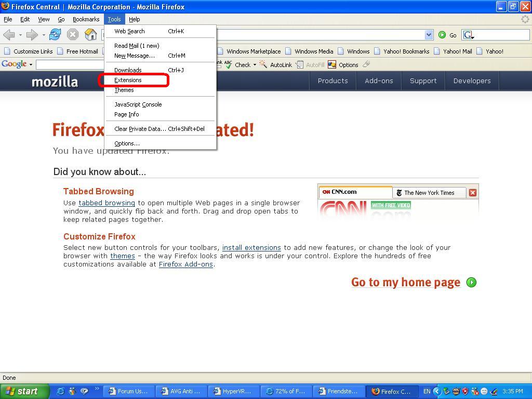The height and width of the screenshot is (399, 532).
Task: Open the Windows Marketplace bookmark
Action: tap(249, 51)
